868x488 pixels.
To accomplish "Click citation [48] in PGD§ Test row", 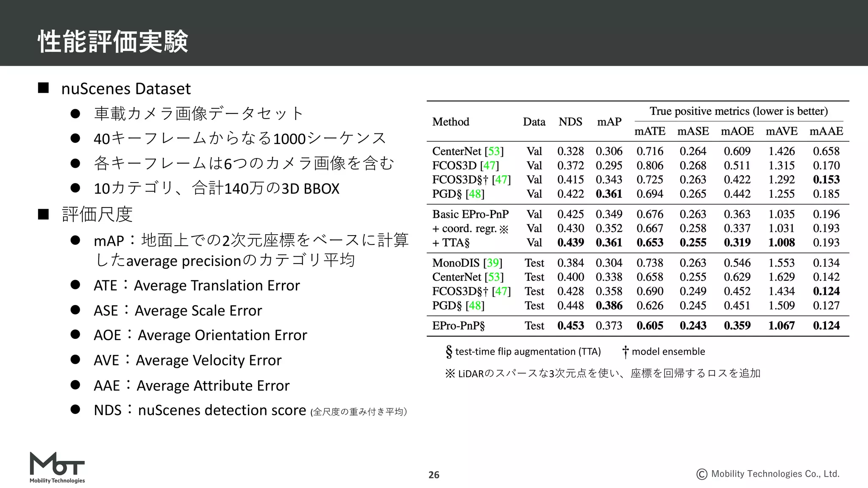I will [475, 305].
